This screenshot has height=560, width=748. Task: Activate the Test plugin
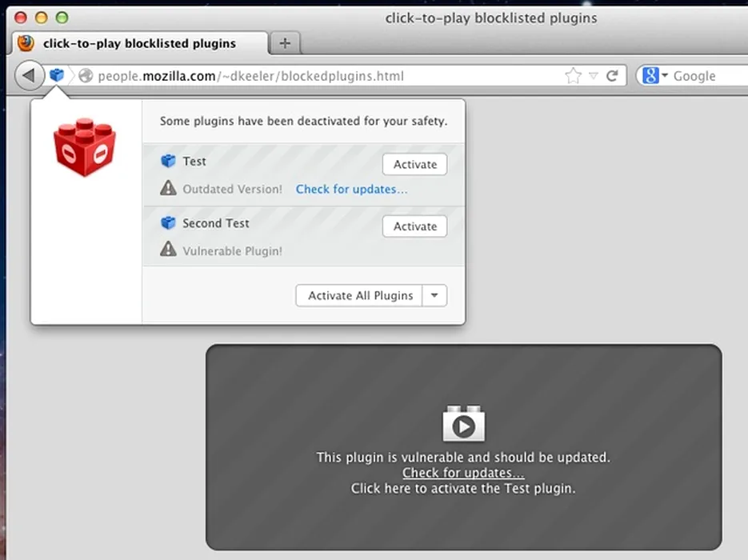pyautogui.click(x=414, y=164)
